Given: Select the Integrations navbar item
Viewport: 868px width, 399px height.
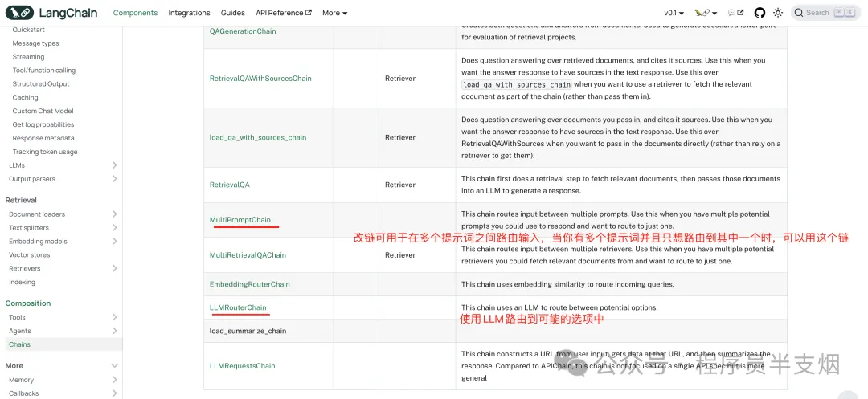Looking at the screenshot, I should click(190, 13).
